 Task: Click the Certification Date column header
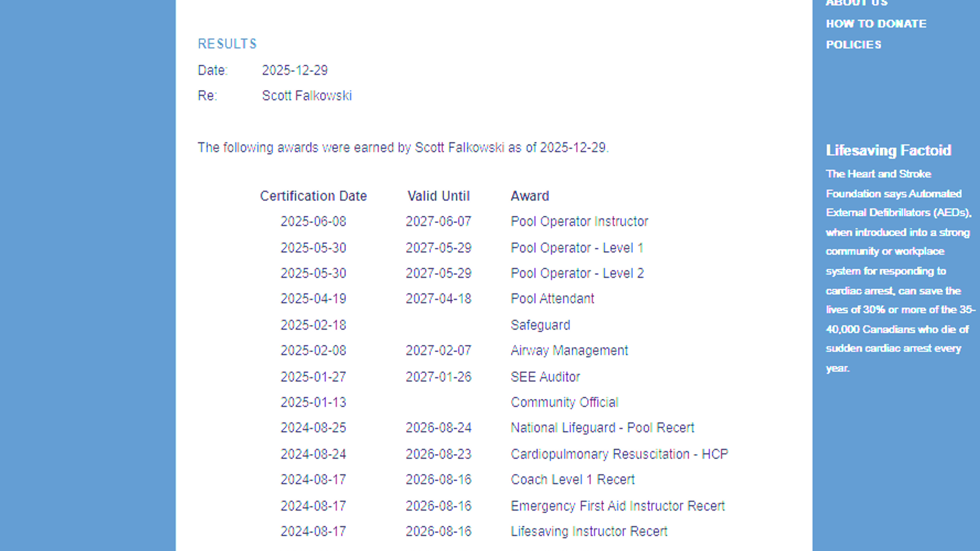coord(313,196)
